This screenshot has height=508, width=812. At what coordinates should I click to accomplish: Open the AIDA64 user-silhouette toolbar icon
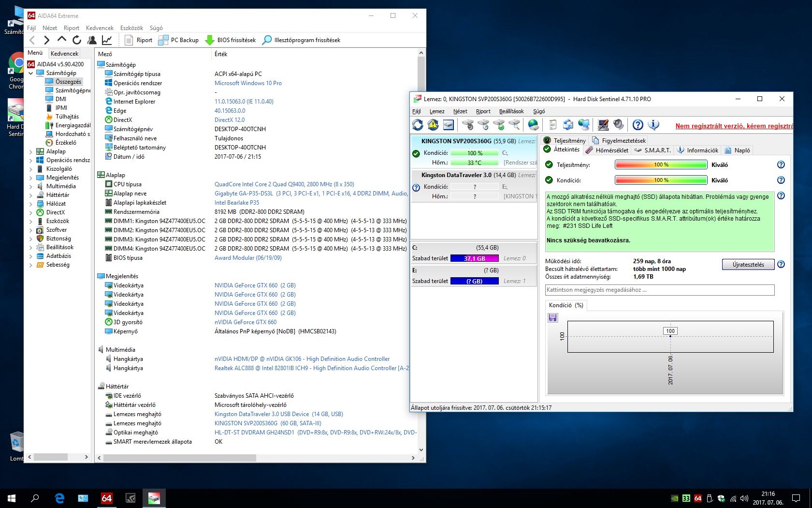[91, 40]
